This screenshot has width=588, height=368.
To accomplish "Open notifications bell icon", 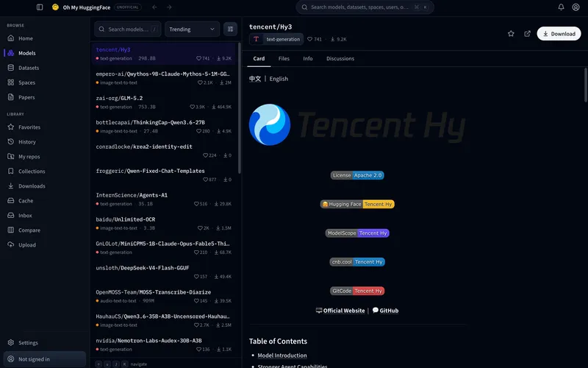I will (x=561, y=7).
